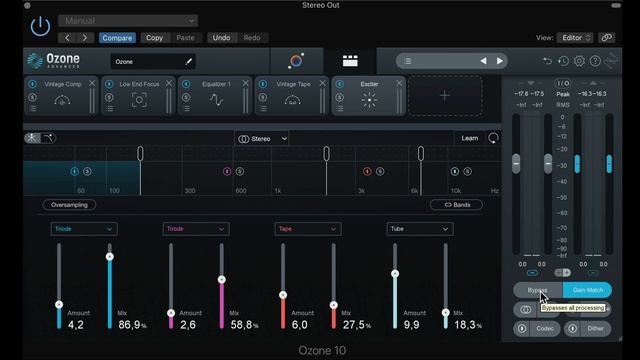Select the Equalizer 1 module
640x360 pixels.
tap(216, 100)
